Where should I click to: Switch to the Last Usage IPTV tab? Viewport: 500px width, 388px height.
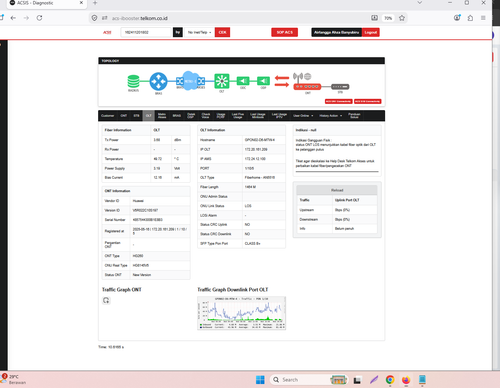pos(279,116)
